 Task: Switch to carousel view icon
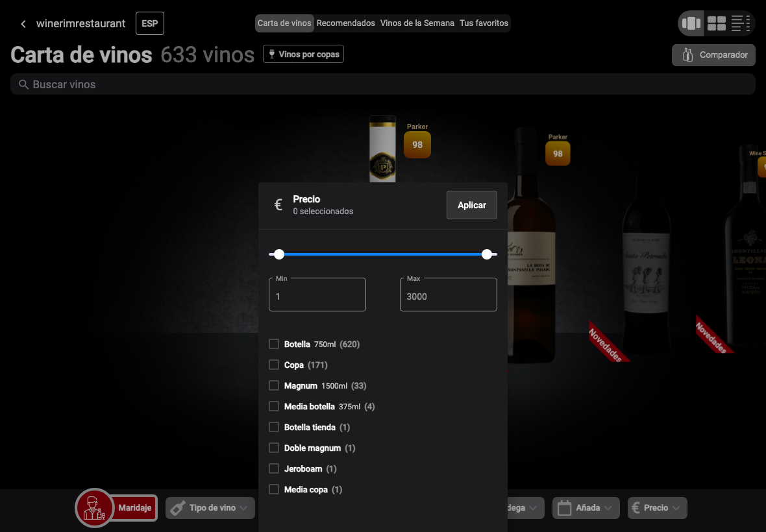691,23
